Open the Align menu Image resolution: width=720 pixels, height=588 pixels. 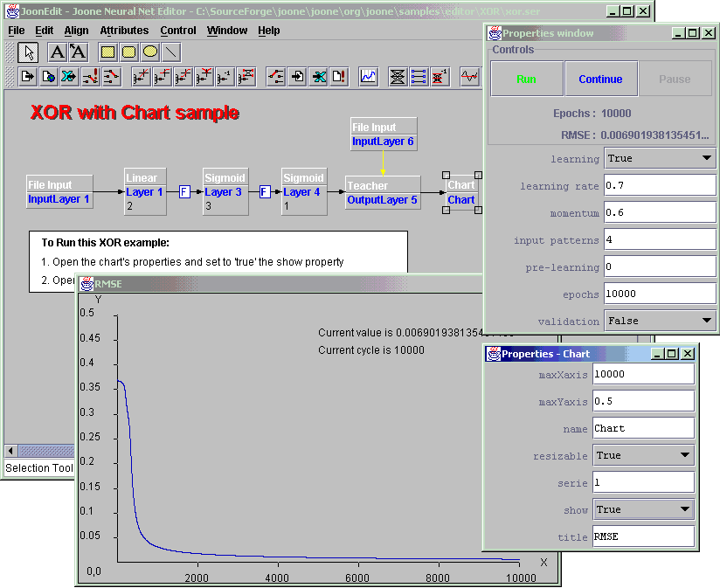coord(76,31)
